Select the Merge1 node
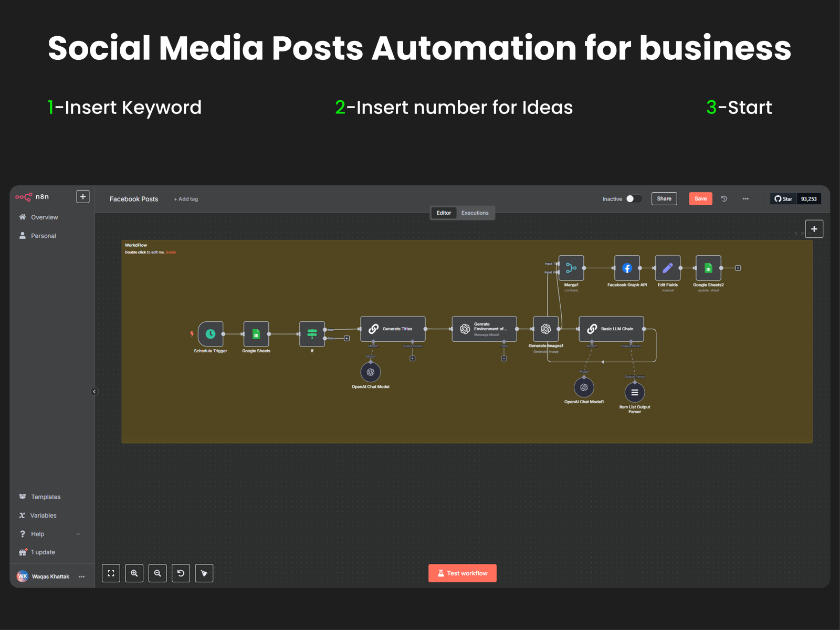 tap(571, 268)
